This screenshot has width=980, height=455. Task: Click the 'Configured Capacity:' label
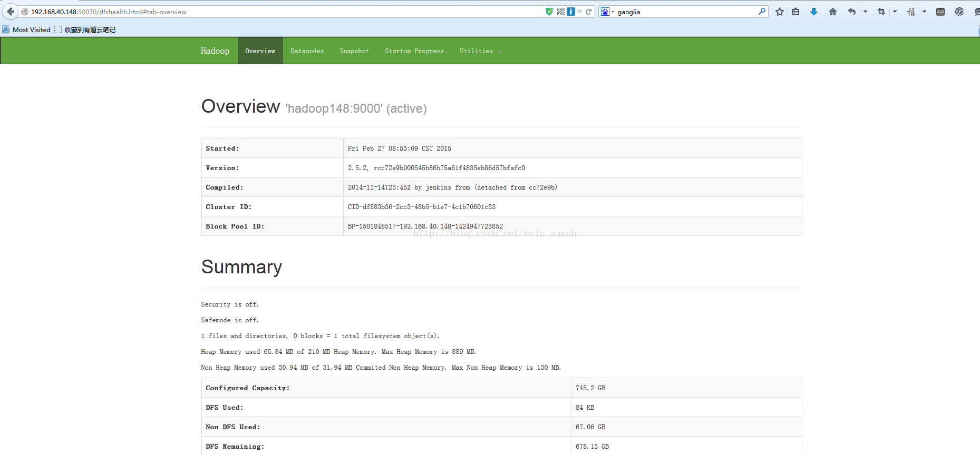(x=248, y=388)
